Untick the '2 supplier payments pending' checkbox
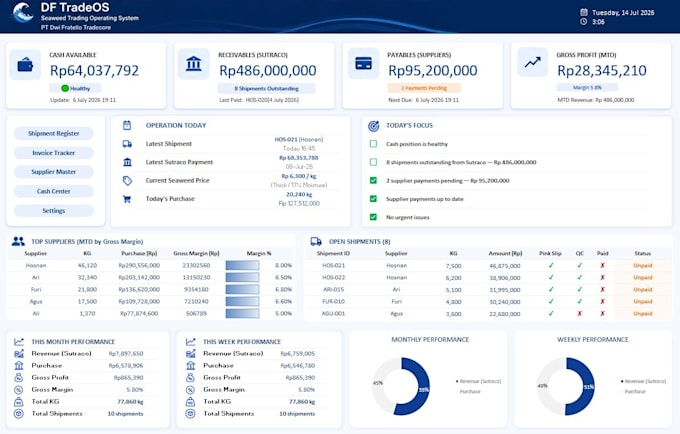Viewport: 680px width, 434px height. coord(373,180)
